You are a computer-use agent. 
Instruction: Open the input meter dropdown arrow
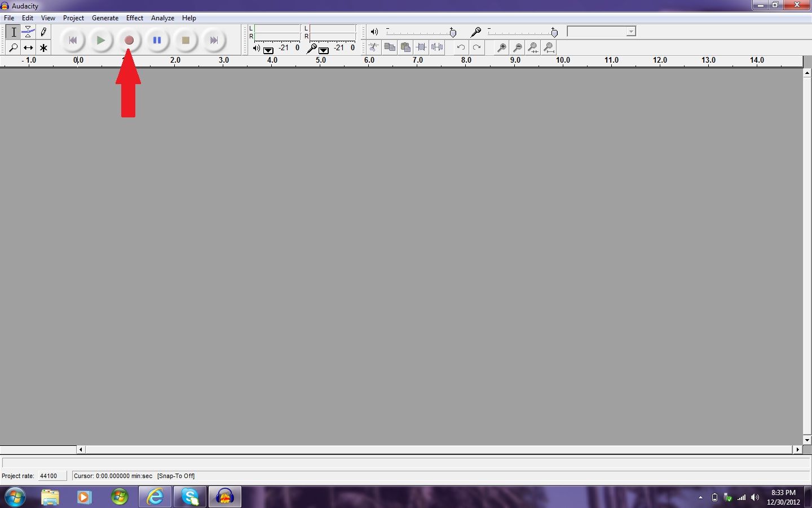click(323, 50)
